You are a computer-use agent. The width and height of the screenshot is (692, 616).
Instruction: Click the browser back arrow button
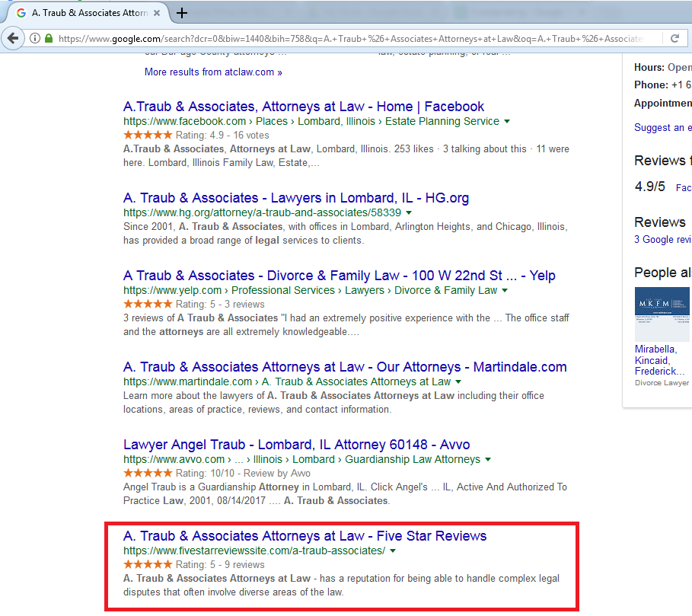coord(13,38)
